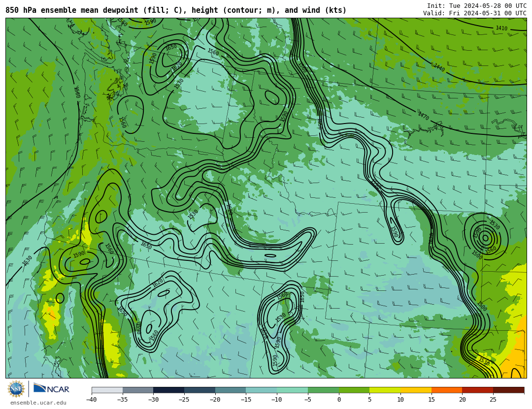The width and height of the screenshot is (532, 409).
Task: Pick the olive green 0 to 5 colorbar segment
Action: point(354,390)
